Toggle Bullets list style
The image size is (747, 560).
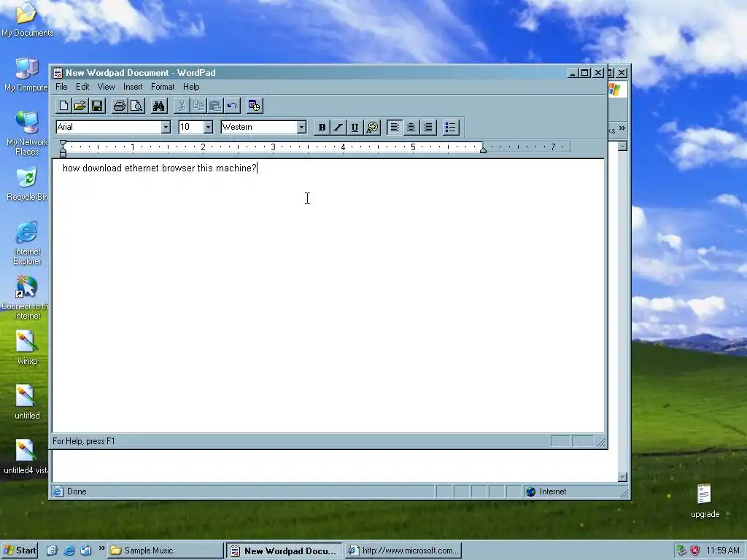coord(451,127)
